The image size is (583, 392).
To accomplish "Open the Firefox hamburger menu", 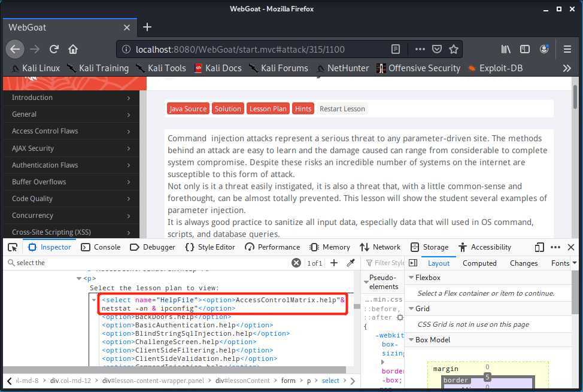I will click(x=567, y=49).
